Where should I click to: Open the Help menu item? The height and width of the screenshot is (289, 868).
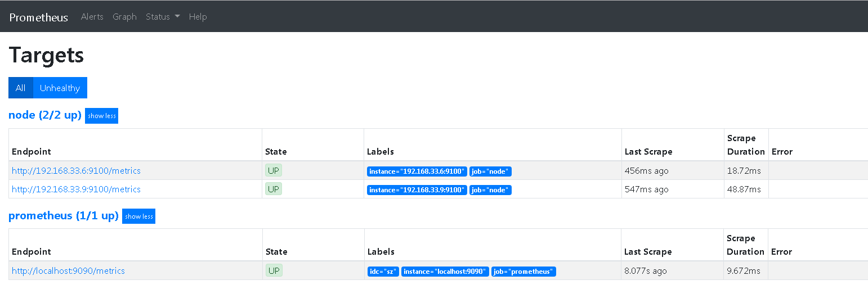coord(198,17)
